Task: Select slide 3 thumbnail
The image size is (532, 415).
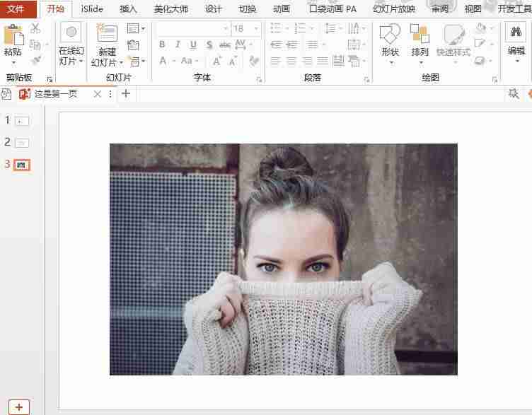Action: point(22,165)
